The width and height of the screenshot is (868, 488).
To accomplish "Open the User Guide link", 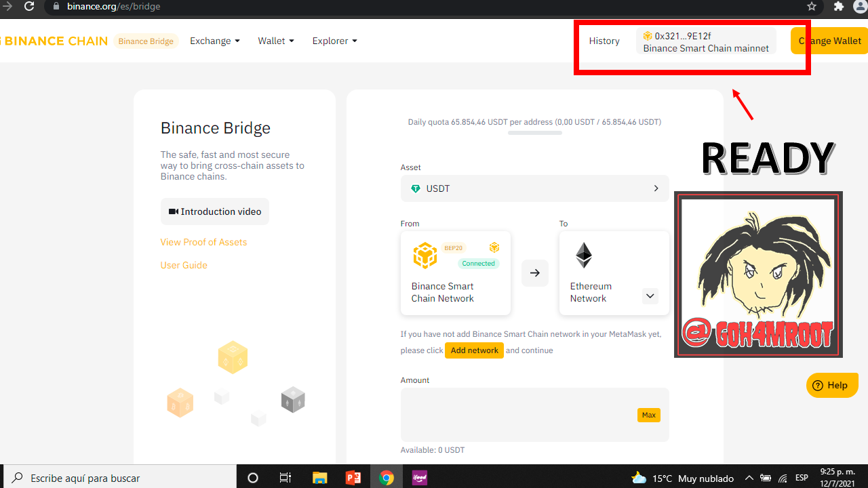I will tap(184, 265).
